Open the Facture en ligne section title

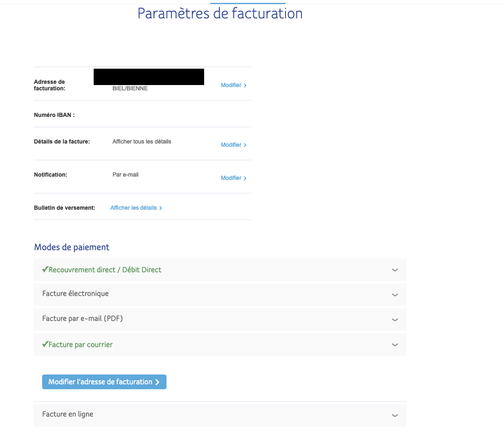[68, 414]
